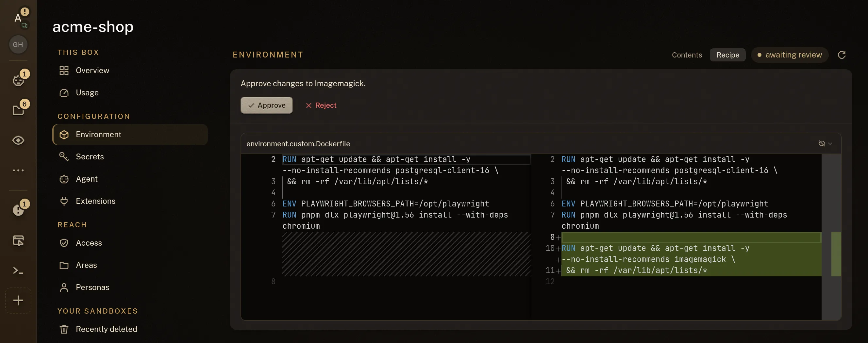The image size is (868, 343).
Task: Open Agent configuration
Action: (130, 179)
